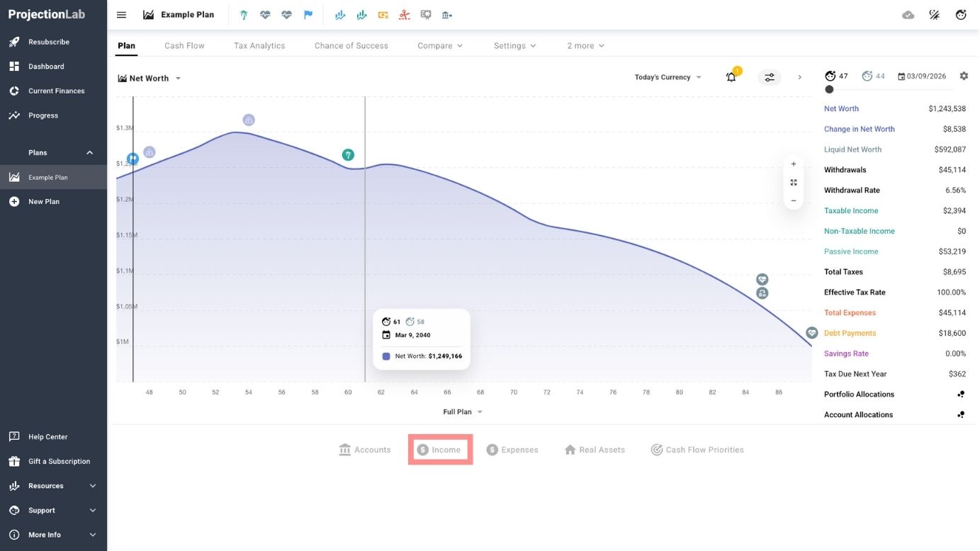Toggle Portfolio Allocations chart view
The image size is (980, 551).
point(960,394)
